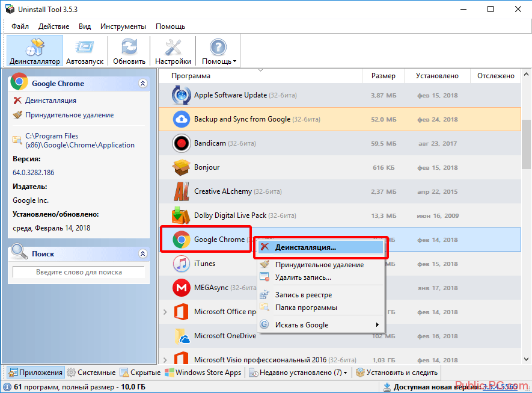
Task: Open the Помощь toolbar dropdown
Action: pos(218,51)
